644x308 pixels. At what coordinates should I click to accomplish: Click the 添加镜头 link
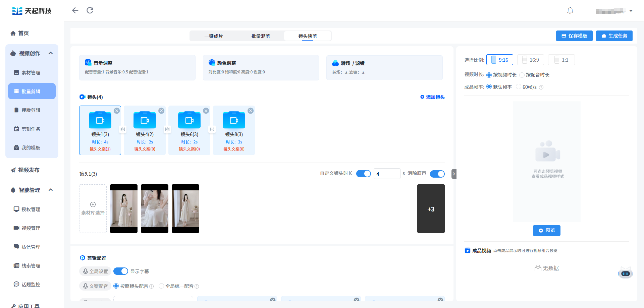[x=432, y=97]
